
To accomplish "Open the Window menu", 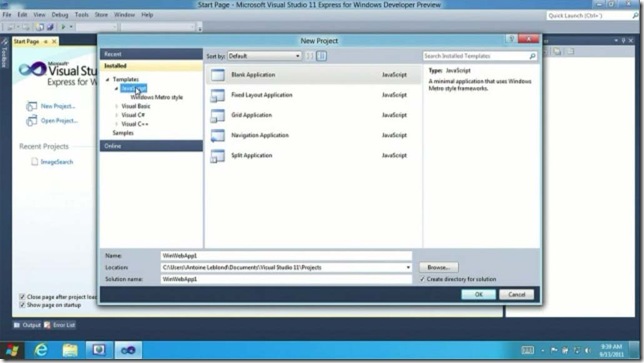I will 124,15.
